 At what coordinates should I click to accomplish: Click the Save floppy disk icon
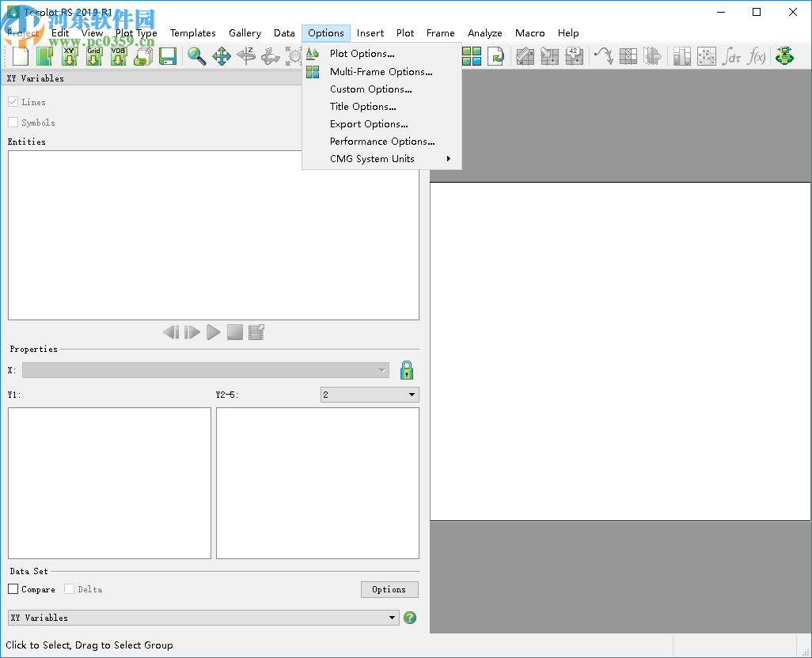click(167, 56)
